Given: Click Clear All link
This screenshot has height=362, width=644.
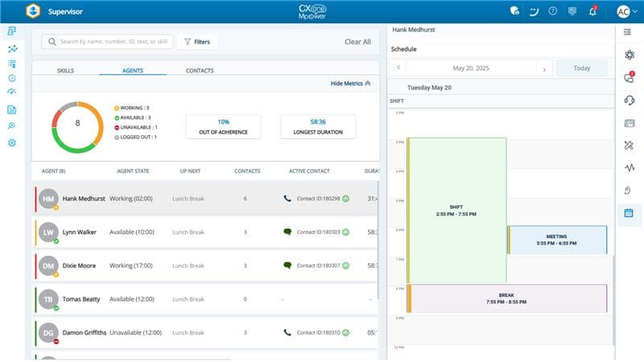Looking at the screenshot, I should 357,42.
